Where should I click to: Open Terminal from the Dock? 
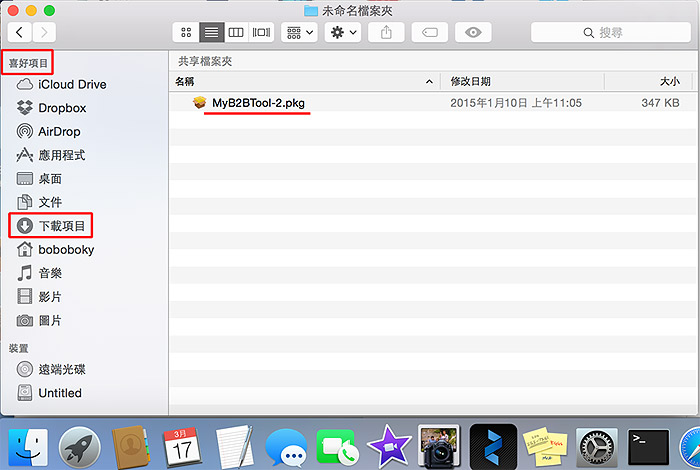pos(648,448)
